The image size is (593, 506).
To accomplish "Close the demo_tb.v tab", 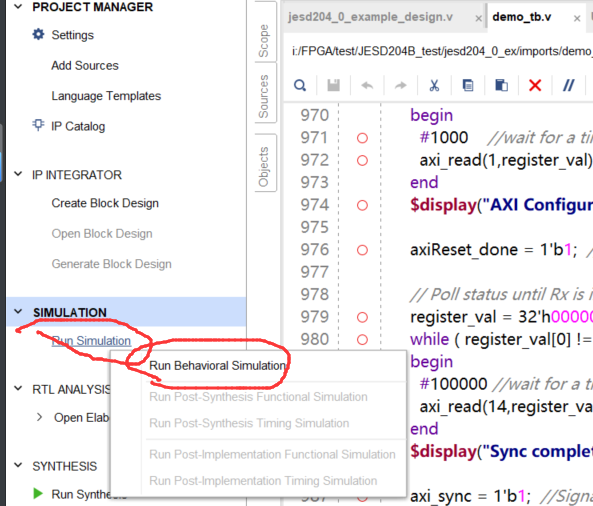I will coord(577,18).
